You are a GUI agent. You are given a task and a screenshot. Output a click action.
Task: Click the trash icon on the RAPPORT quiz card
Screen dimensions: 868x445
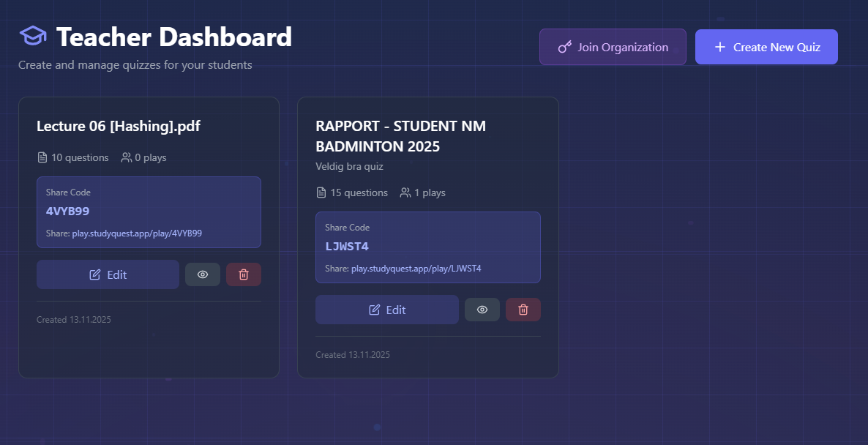[x=523, y=309]
